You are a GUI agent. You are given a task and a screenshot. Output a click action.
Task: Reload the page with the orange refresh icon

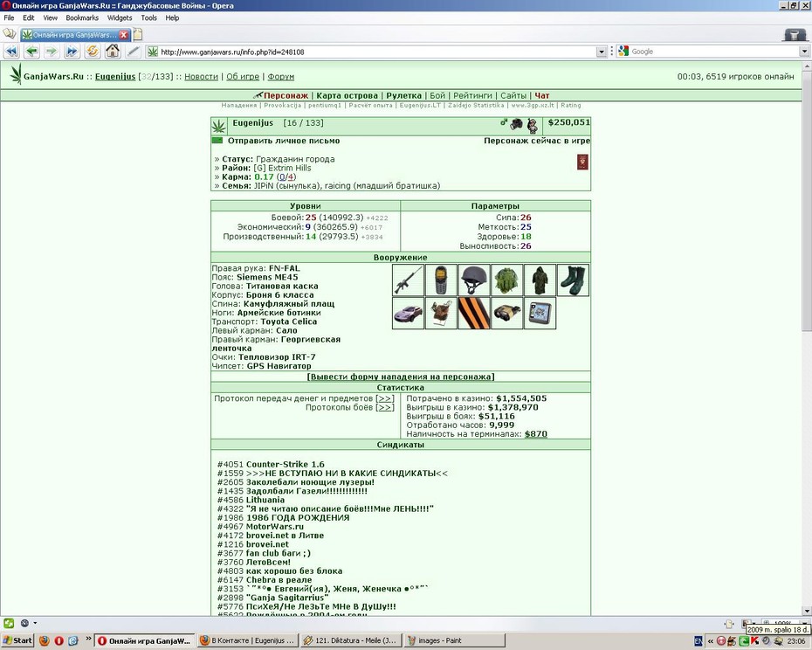(x=93, y=52)
